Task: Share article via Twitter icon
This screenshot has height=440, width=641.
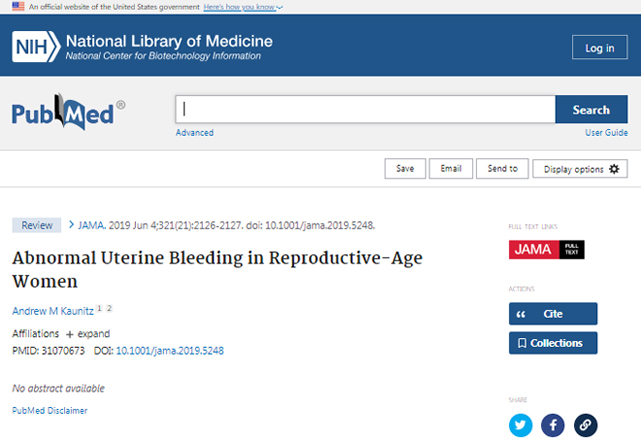Action: (x=520, y=425)
